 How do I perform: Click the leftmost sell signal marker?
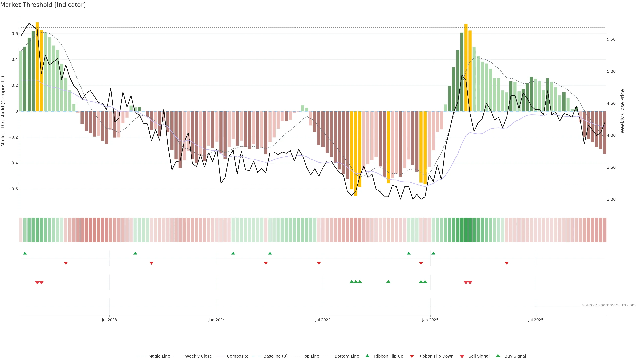(37, 283)
